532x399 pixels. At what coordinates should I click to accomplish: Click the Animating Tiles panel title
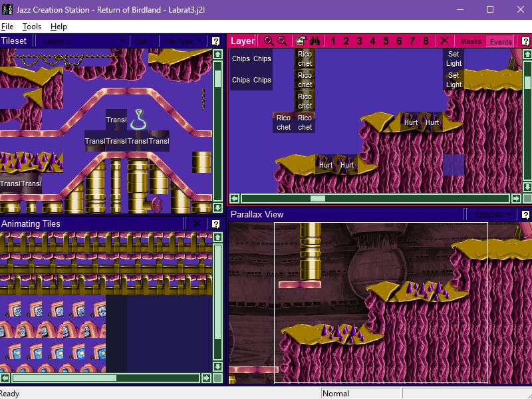31,224
